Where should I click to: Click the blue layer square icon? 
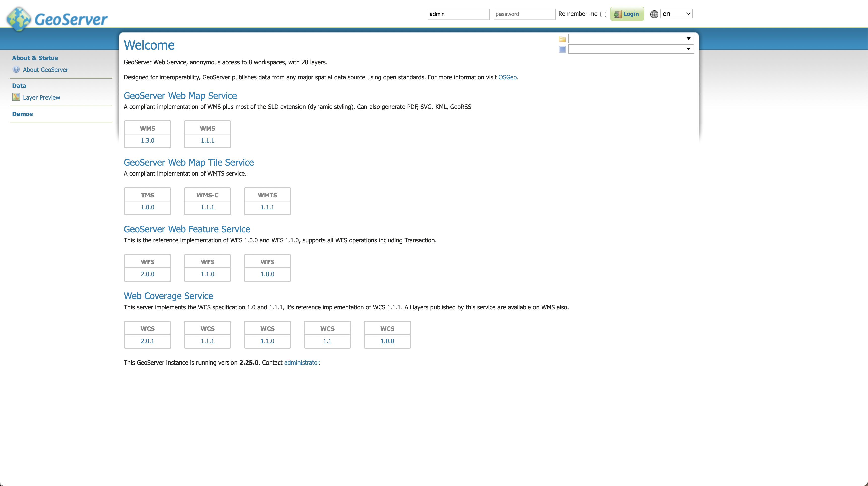pyautogui.click(x=562, y=50)
